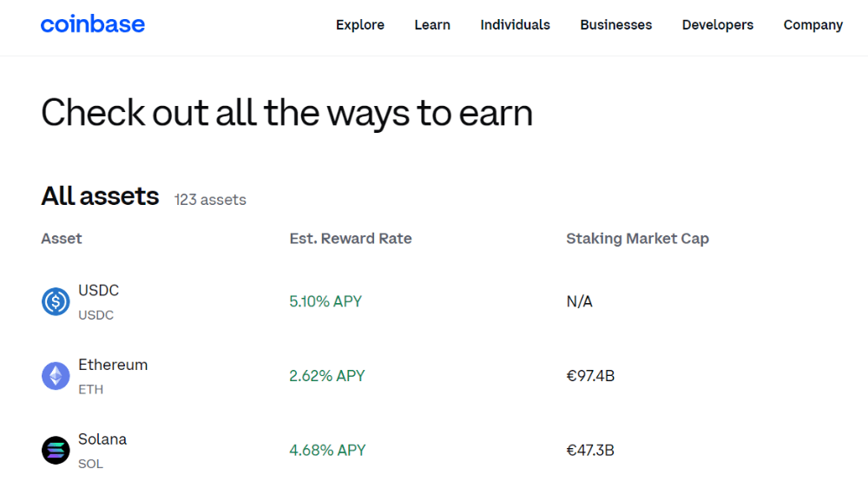The width and height of the screenshot is (868, 488).
Task: Open the Solana asset name link
Action: pyautogui.click(x=102, y=439)
